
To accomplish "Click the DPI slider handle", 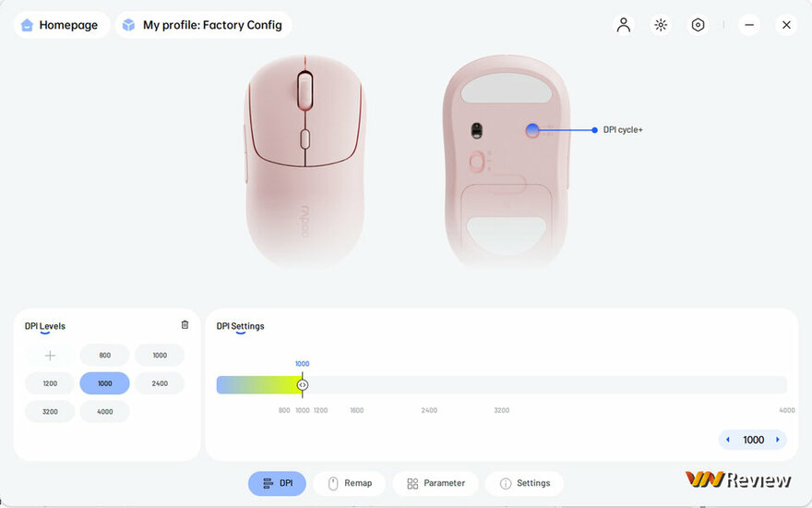I will click(303, 385).
